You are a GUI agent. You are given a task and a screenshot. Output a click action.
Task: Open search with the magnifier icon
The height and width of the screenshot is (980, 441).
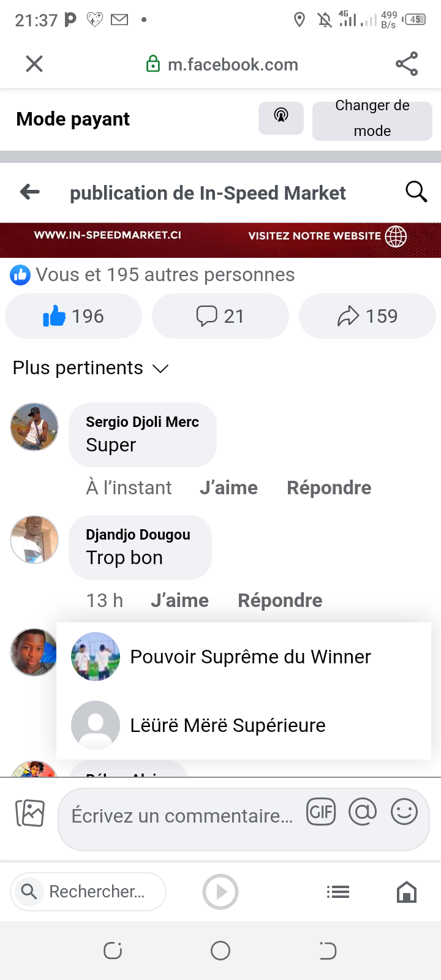click(x=416, y=192)
